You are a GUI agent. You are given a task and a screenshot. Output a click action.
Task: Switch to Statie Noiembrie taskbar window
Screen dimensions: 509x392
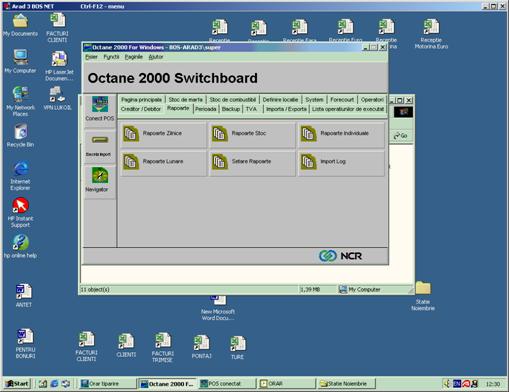346,384
